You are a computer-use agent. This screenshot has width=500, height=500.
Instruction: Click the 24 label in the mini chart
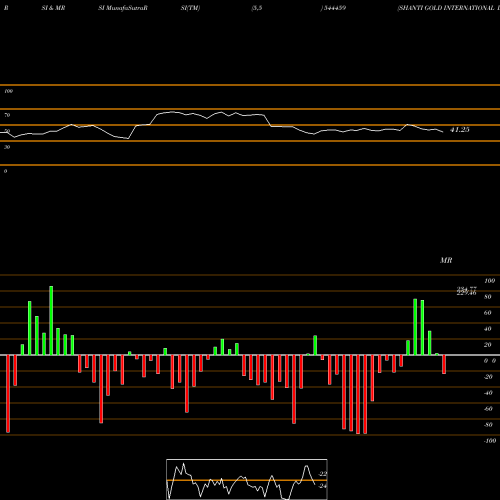(323, 486)
